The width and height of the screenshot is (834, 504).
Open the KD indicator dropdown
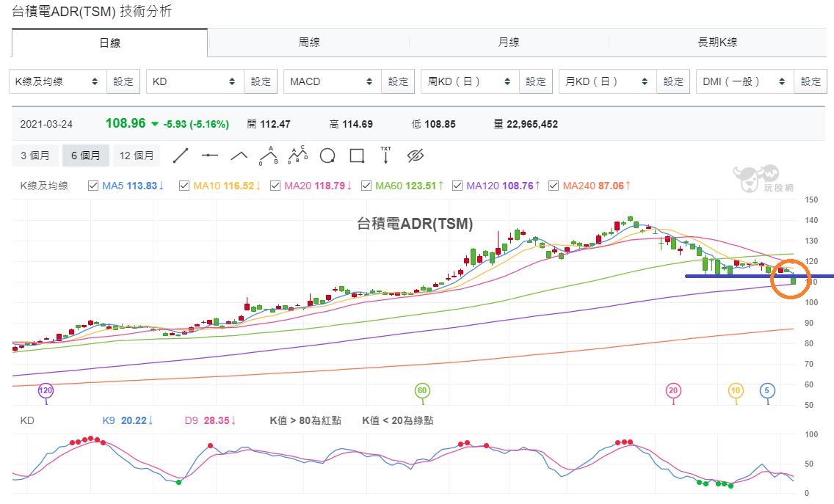tap(195, 81)
